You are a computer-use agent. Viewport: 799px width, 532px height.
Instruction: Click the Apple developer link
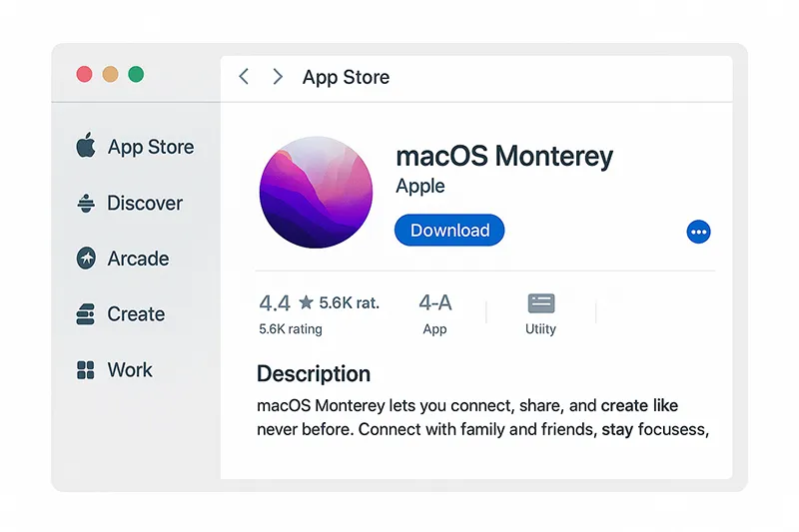[x=420, y=186]
